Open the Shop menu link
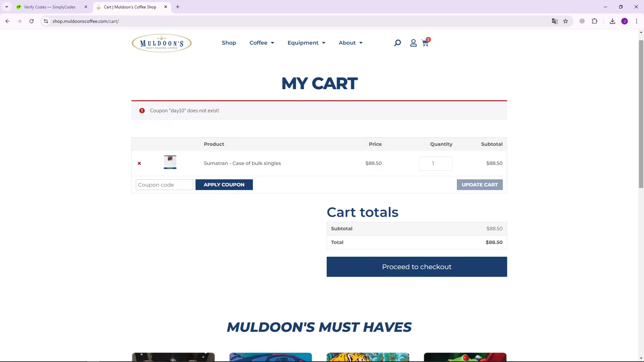Image resolution: width=644 pixels, height=362 pixels. click(x=229, y=43)
